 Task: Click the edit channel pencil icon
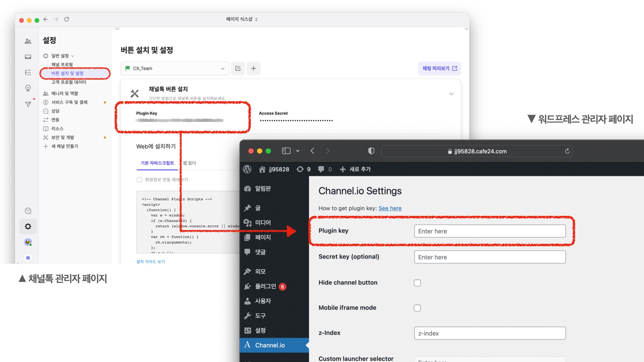238,68
